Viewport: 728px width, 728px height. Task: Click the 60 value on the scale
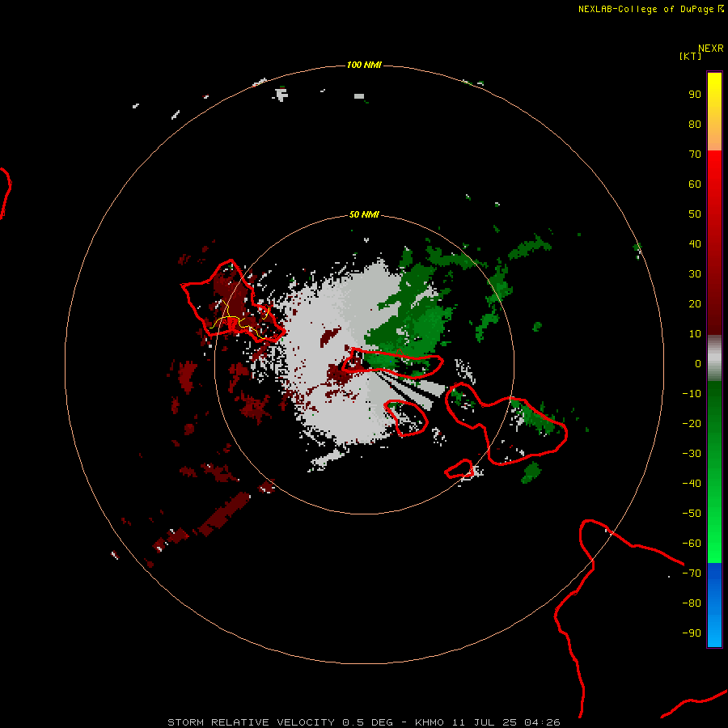pyautogui.click(x=695, y=184)
